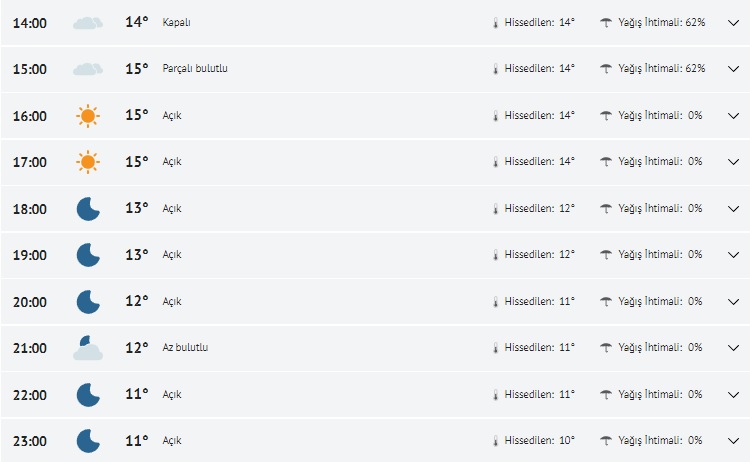750x462 pixels.
Task: Click the 12° temperature in 20:00 row
Action: coord(137,301)
